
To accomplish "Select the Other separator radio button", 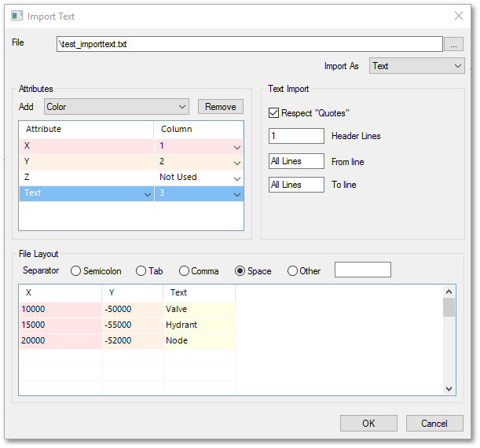I will coord(292,271).
